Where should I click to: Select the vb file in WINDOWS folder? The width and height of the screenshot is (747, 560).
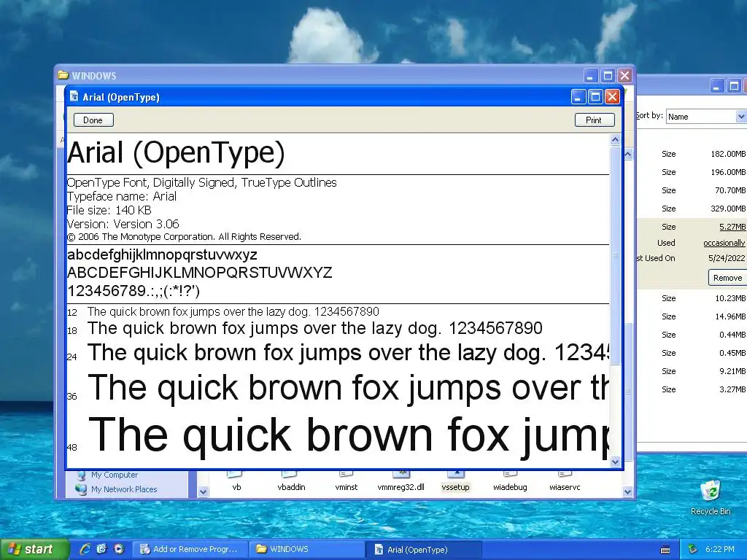pos(236,481)
